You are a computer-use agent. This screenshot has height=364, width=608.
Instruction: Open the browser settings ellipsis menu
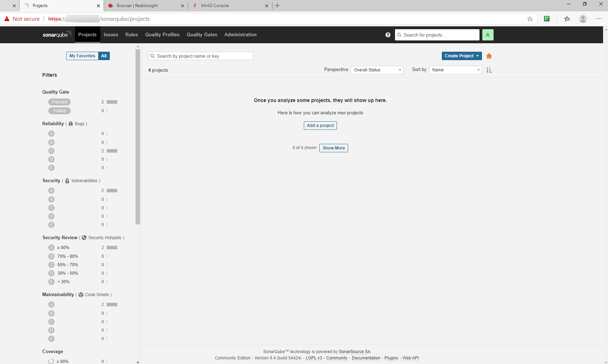[x=599, y=19]
